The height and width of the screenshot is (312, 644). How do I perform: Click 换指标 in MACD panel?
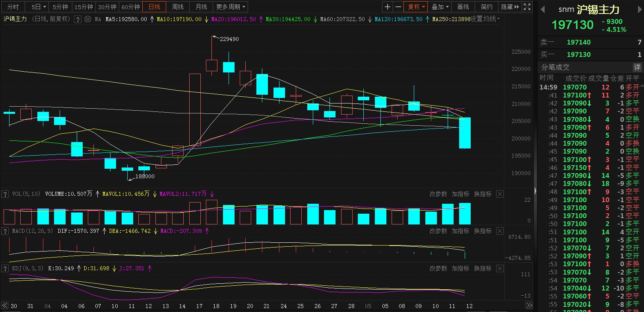tap(483, 231)
